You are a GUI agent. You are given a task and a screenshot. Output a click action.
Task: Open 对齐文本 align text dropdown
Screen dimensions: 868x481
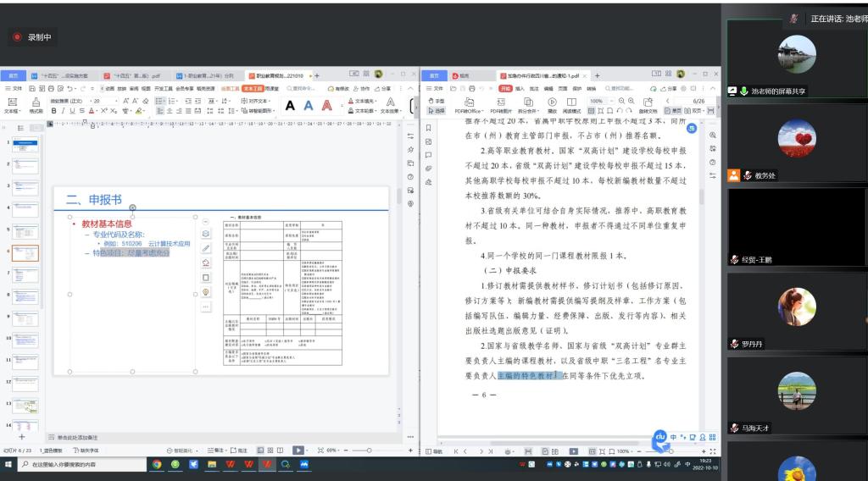(x=256, y=101)
